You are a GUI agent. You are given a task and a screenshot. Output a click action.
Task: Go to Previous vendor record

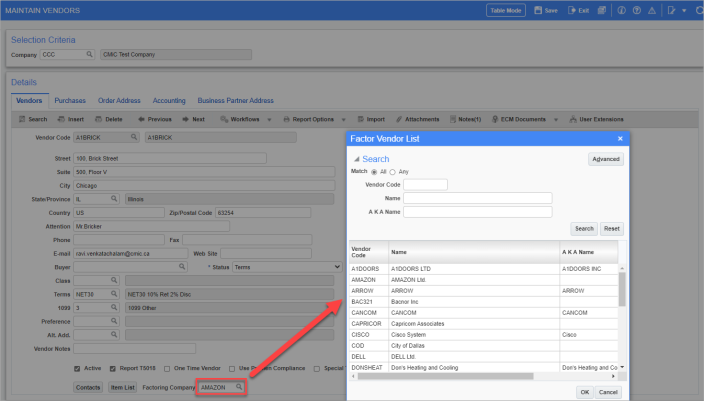point(155,119)
